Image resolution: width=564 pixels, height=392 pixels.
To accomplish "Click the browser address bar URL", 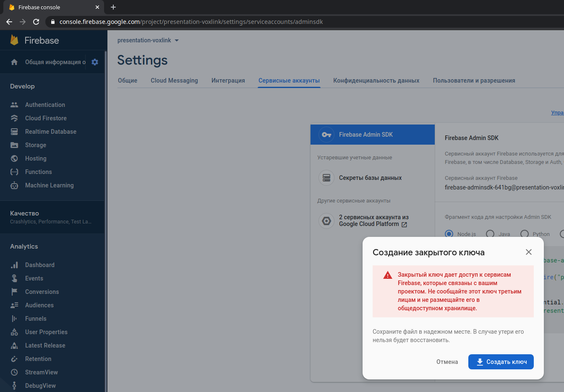I will point(191,22).
